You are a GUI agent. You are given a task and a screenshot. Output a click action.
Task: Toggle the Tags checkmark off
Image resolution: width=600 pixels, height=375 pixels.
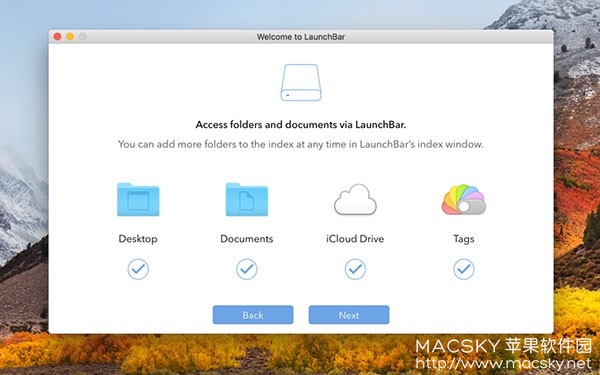point(464,269)
